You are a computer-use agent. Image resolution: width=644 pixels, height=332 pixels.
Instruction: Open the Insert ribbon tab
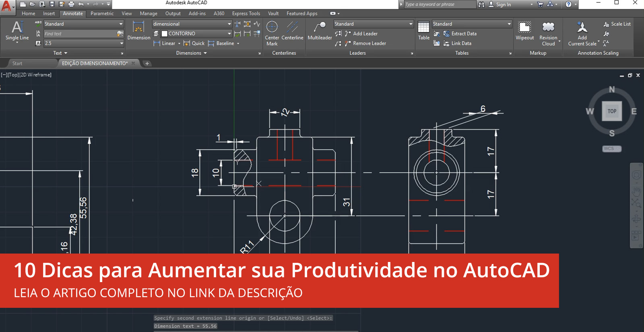point(49,14)
